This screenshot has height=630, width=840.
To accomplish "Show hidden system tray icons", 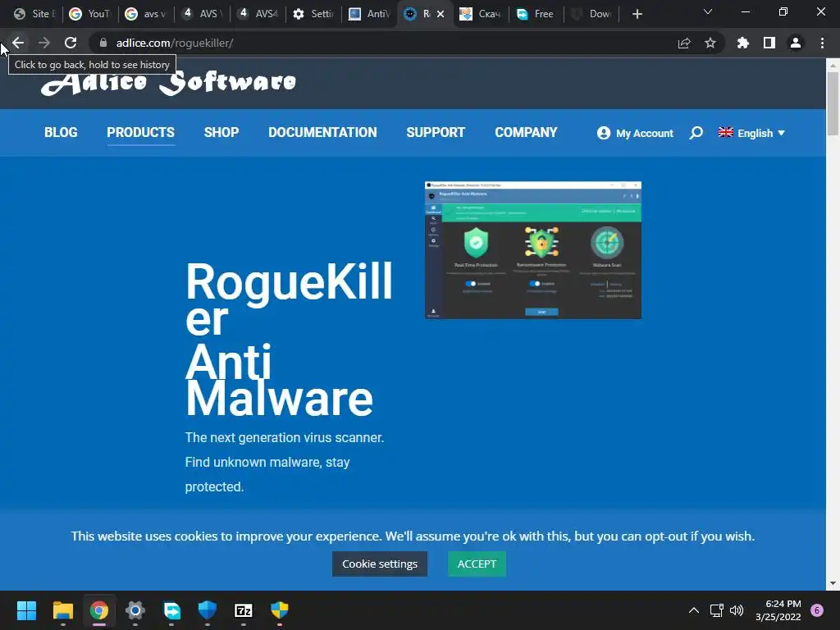I will (694, 610).
